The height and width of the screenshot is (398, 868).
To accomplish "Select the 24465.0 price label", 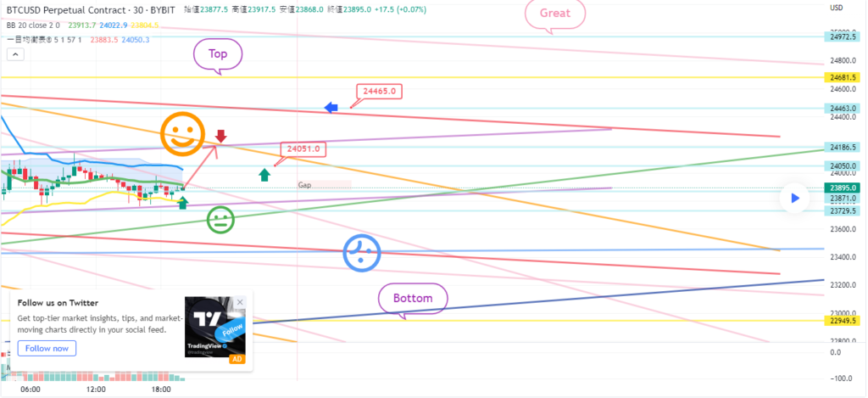I will (378, 91).
